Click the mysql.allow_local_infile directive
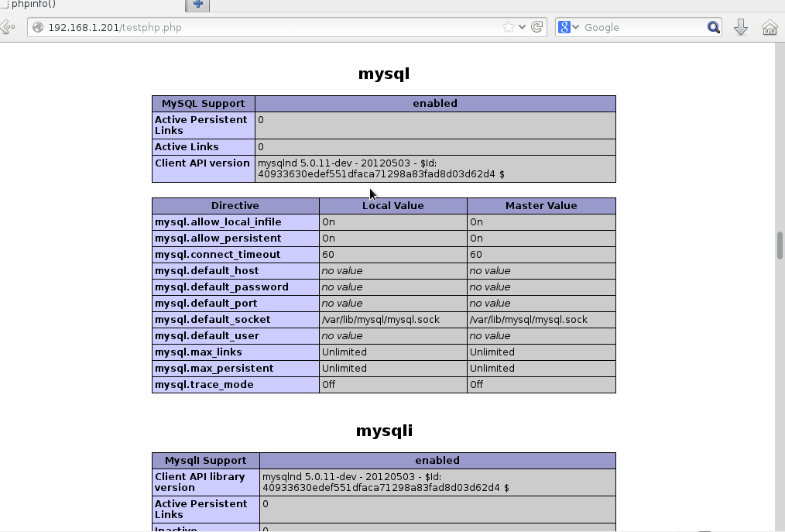This screenshot has height=532, width=785. (235, 222)
